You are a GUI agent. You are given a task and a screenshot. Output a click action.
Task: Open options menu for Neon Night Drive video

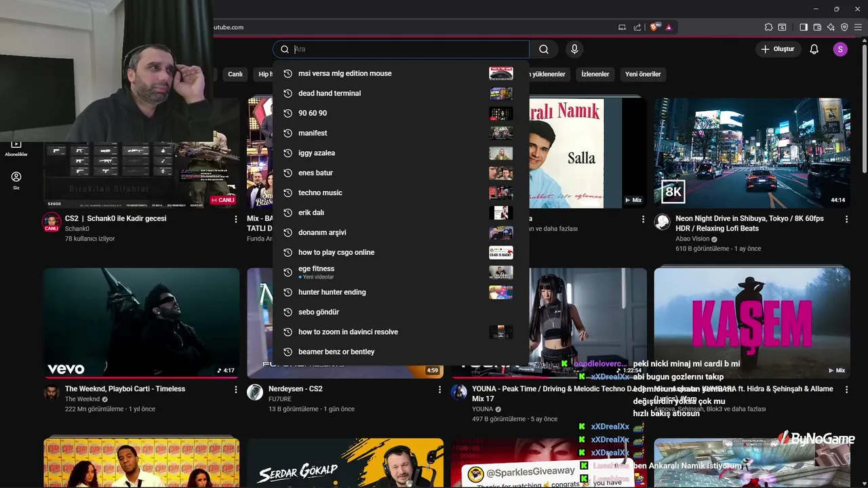pos(846,219)
